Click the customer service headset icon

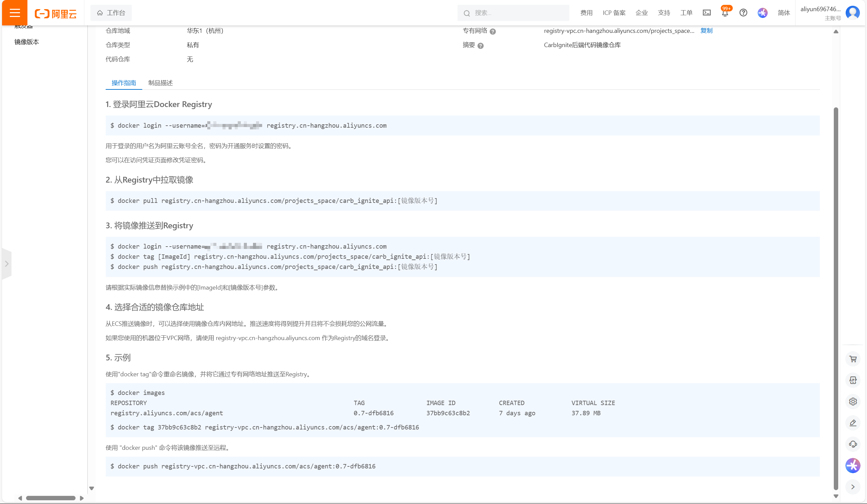pyautogui.click(x=853, y=444)
